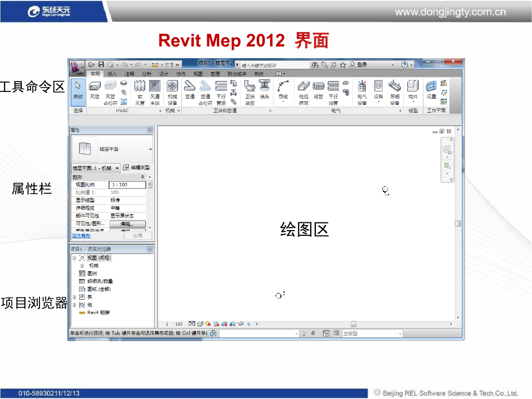
Task: Expand the 族 (Families) node
Action: point(74,297)
